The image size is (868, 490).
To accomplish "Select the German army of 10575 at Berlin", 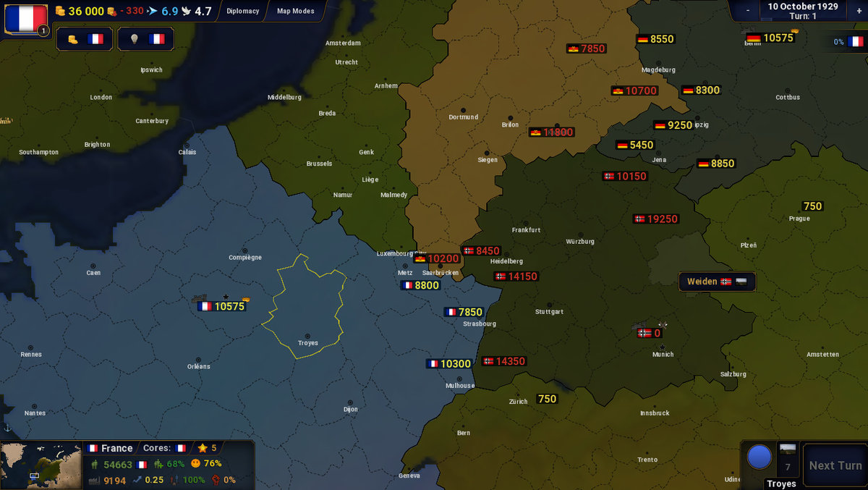I will click(x=770, y=38).
